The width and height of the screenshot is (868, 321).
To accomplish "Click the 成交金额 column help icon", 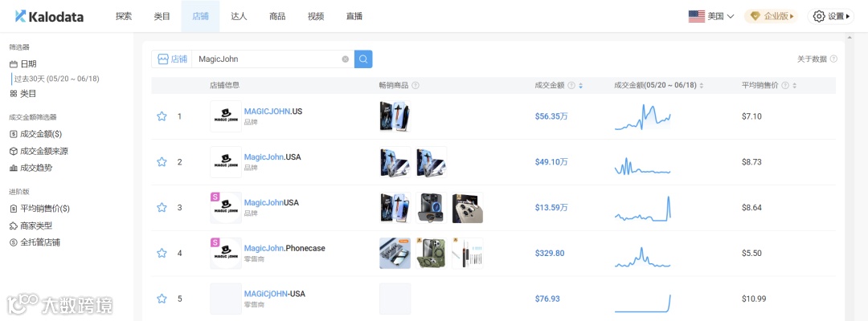I will (571, 86).
